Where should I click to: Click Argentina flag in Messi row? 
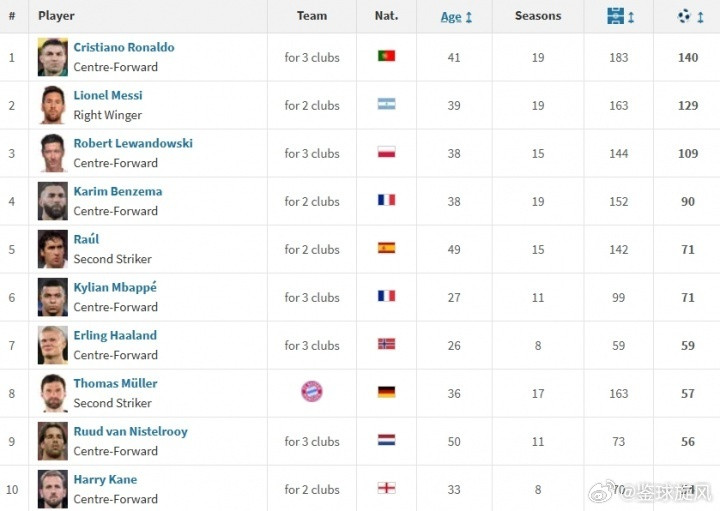[x=387, y=104]
